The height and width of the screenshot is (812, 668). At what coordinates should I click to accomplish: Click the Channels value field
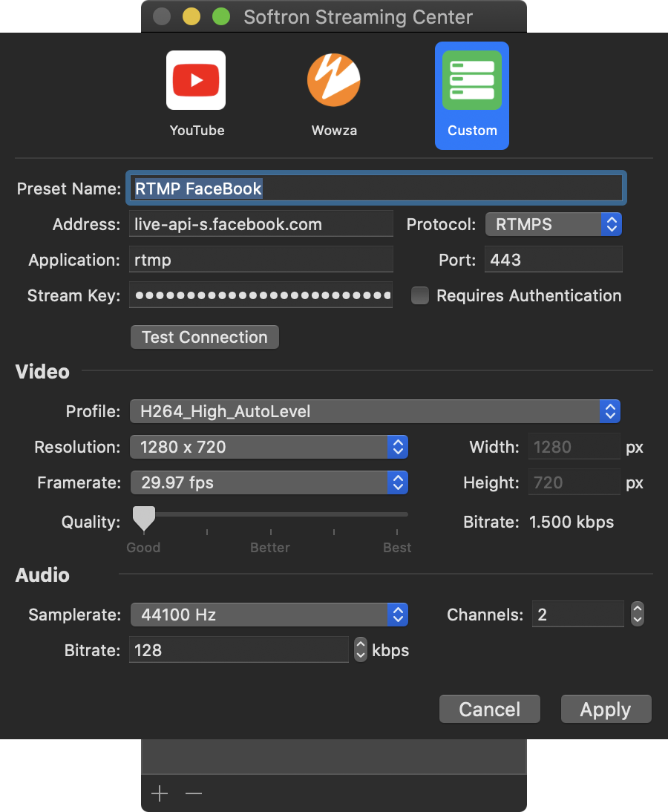coord(578,614)
